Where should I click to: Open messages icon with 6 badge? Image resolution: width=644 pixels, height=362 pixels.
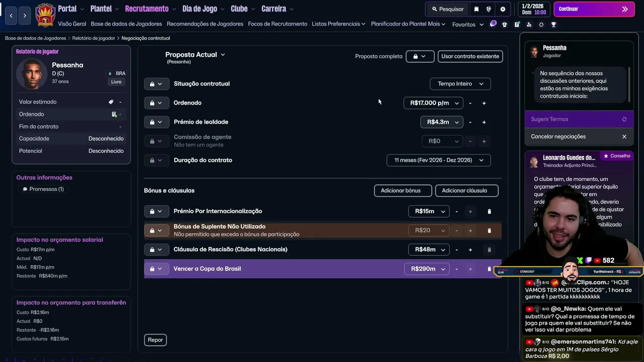point(493,24)
